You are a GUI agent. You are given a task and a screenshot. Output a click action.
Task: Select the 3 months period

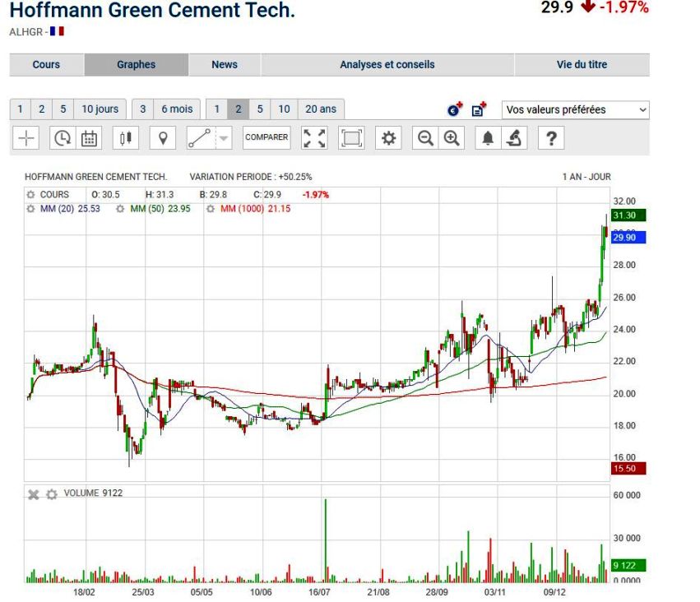click(x=143, y=109)
